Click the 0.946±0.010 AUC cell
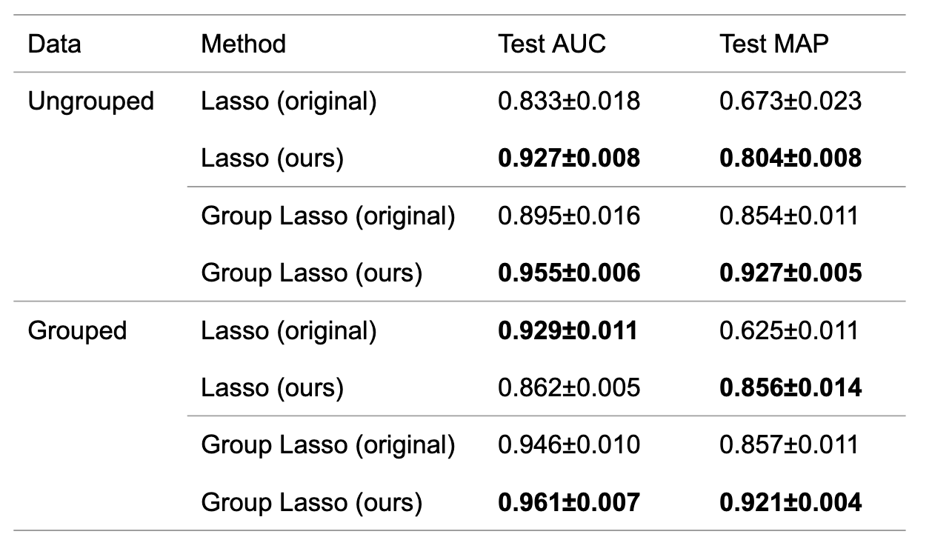Image resolution: width=932 pixels, height=560 pixels. pos(569,445)
